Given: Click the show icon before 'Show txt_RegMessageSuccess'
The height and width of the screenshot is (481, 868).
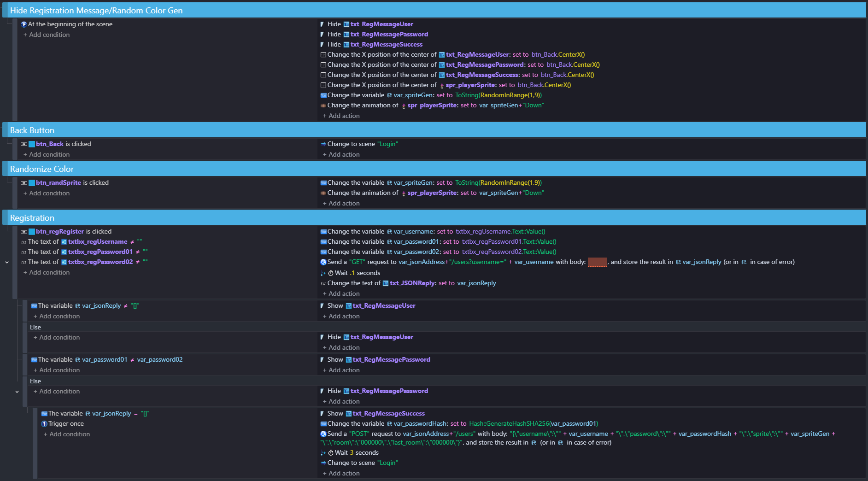Looking at the screenshot, I should [323, 414].
